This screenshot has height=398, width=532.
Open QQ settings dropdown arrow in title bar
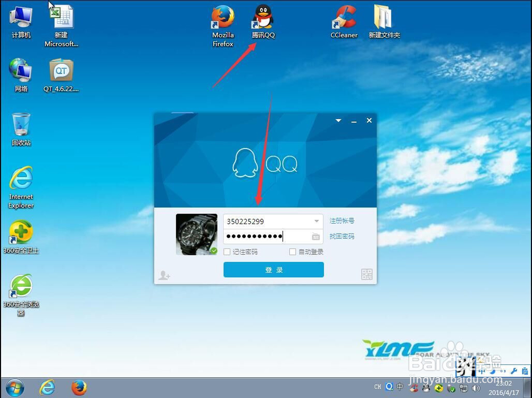click(x=338, y=120)
